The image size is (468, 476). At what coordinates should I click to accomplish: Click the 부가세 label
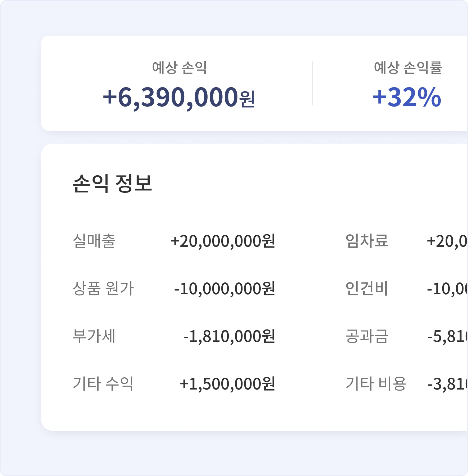tap(94, 336)
